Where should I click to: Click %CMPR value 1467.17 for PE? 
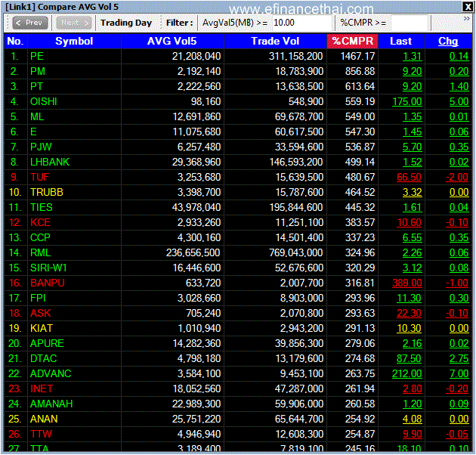click(357, 56)
